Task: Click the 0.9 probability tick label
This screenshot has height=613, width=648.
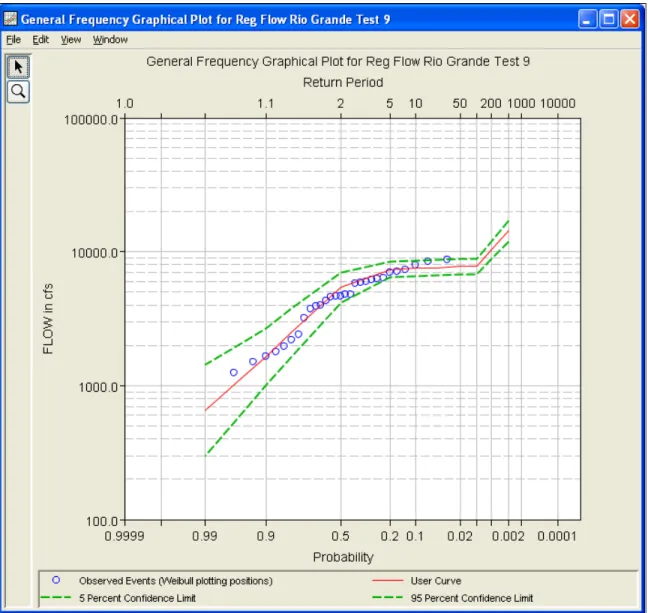Action: 266,536
